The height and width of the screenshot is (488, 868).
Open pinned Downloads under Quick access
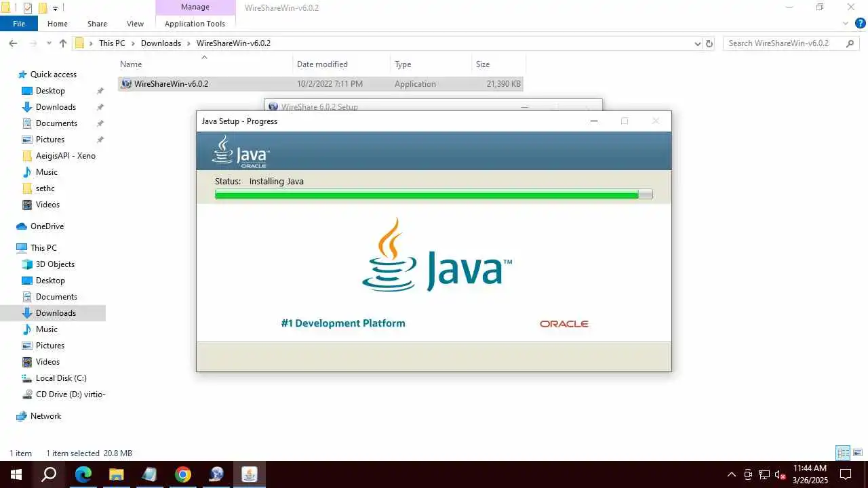click(x=56, y=107)
